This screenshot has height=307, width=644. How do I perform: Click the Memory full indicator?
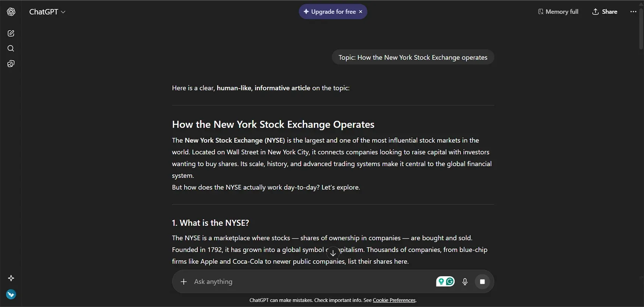pos(558,12)
